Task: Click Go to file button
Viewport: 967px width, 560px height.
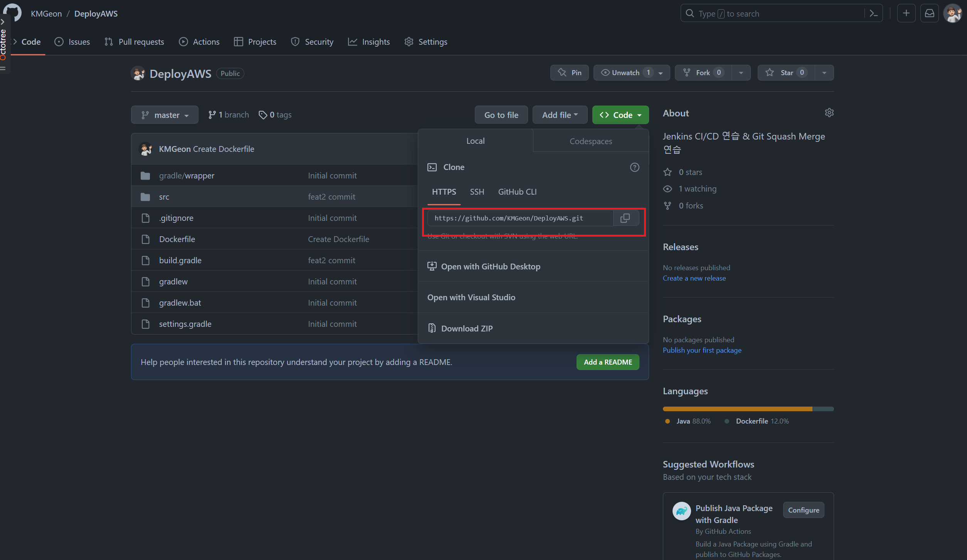Action: [x=501, y=115]
